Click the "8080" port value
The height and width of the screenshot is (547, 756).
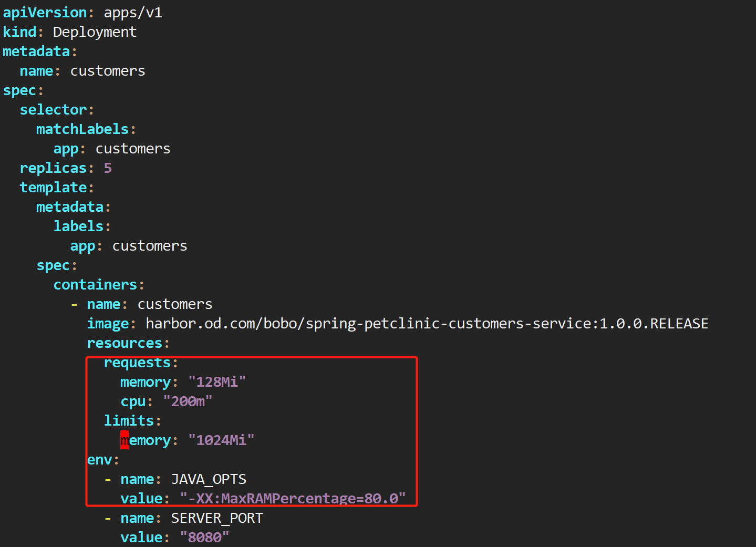coord(204,538)
